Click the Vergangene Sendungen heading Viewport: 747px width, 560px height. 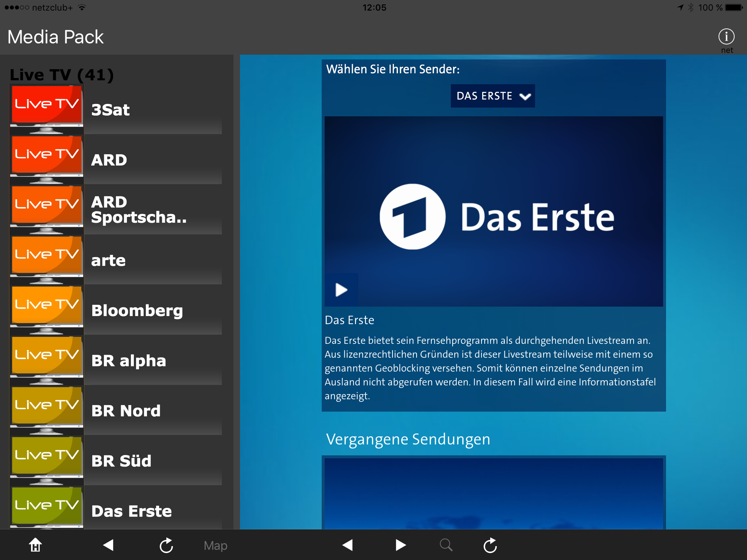tap(408, 439)
